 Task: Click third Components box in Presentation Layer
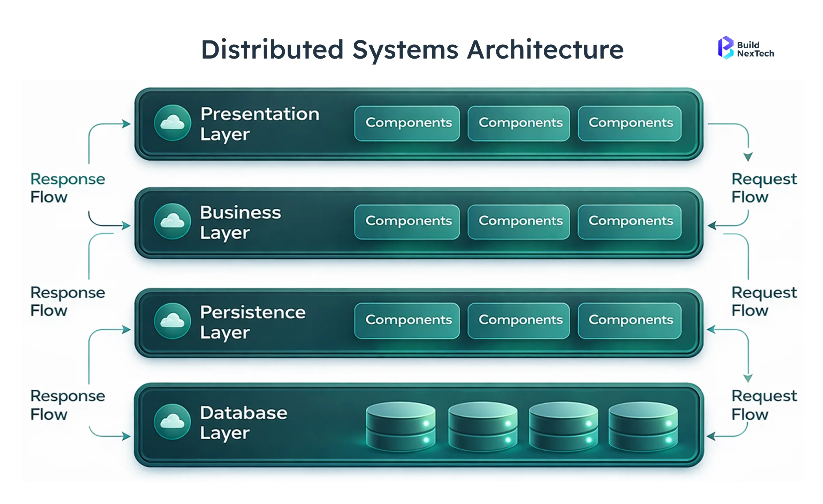[630, 123]
